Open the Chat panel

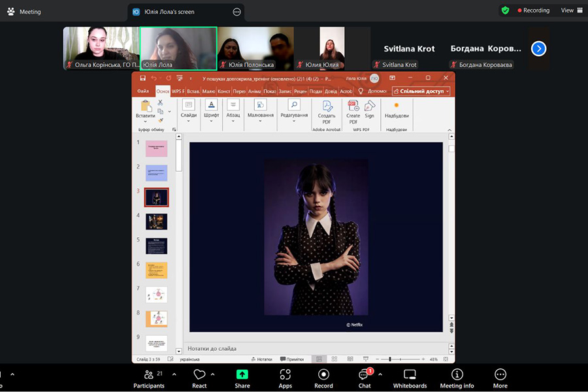(x=364, y=378)
